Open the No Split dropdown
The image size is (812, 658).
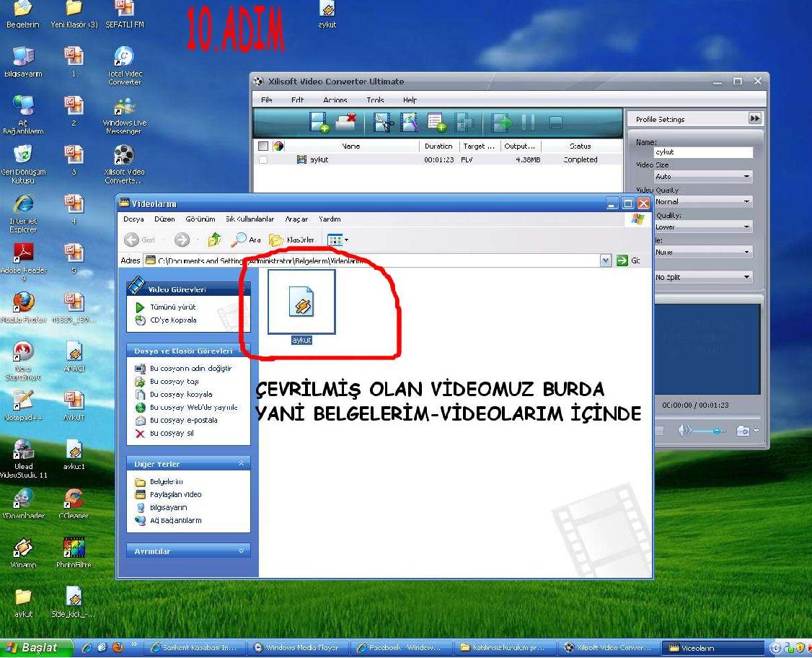pyautogui.click(x=702, y=277)
